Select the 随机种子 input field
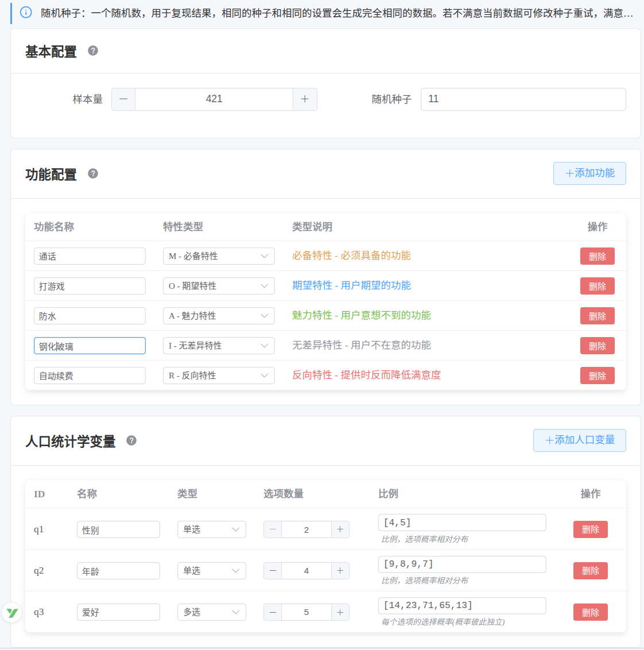 coord(523,99)
